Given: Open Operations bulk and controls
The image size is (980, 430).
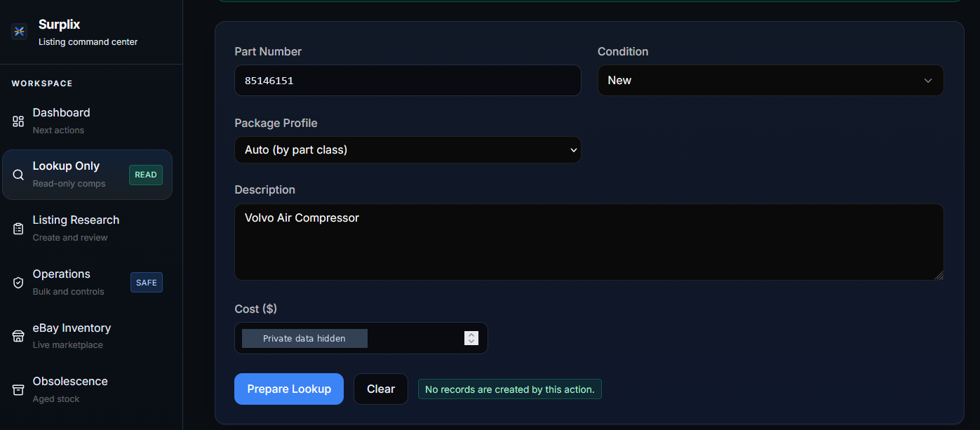Looking at the screenshot, I should 88,282.
